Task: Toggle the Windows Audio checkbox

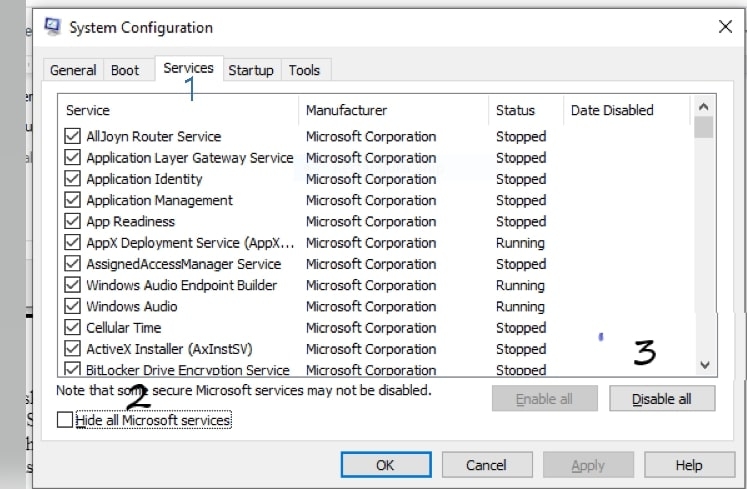Action: 72,306
